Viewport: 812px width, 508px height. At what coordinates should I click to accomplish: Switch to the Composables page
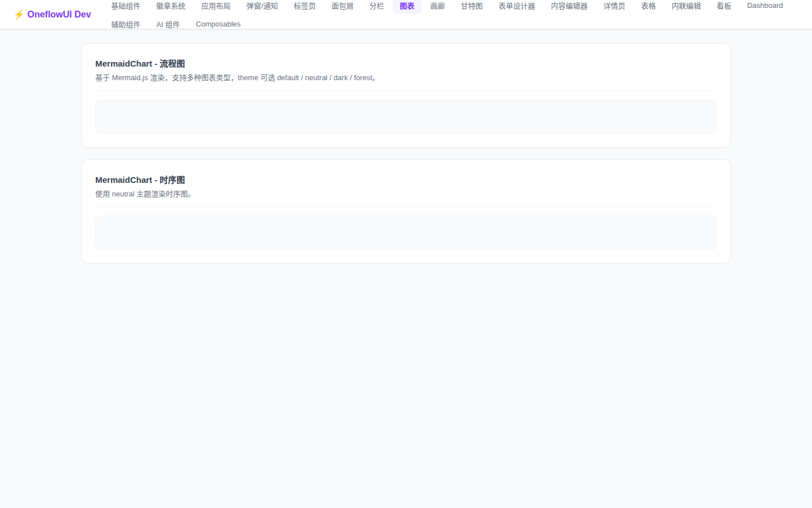(x=218, y=24)
